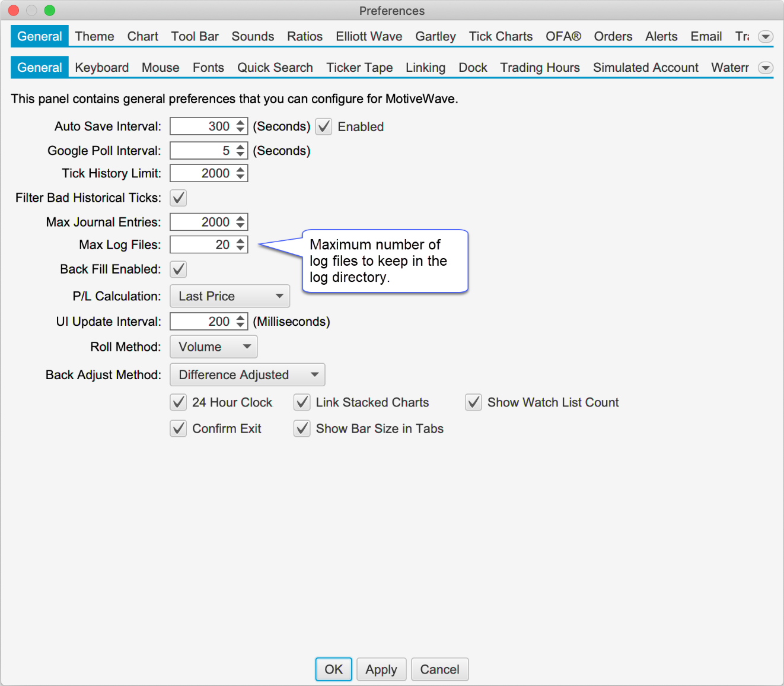Uncheck Filter Bad Historical Ticks
The height and width of the screenshot is (686, 784).
click(x=179, y=198)
